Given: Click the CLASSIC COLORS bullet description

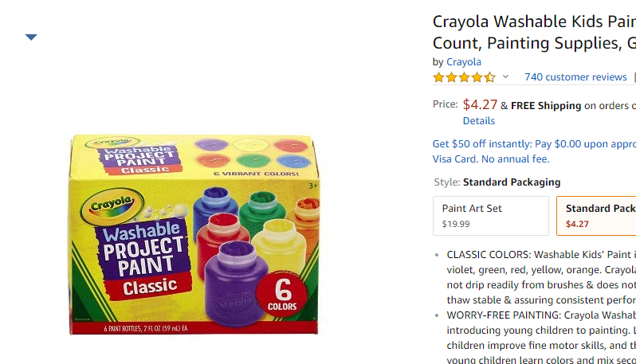Looking at the screenshot, I should point(541,277).
